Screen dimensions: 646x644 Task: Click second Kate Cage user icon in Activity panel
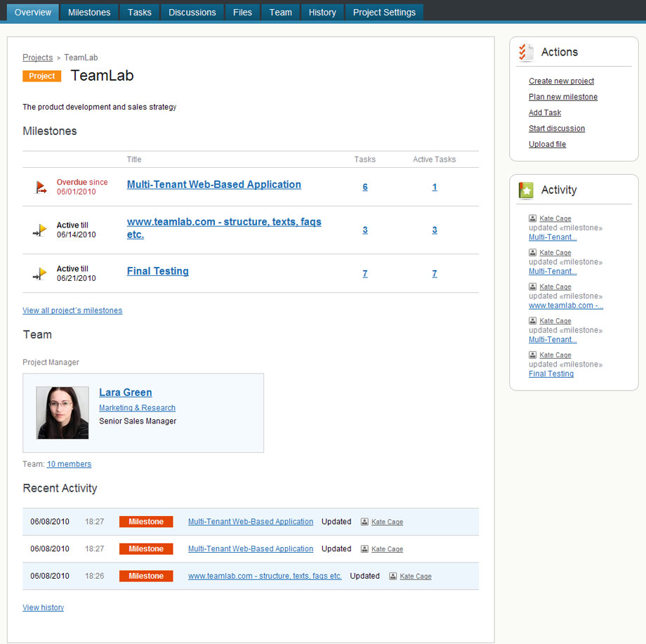tap(533, 253)
